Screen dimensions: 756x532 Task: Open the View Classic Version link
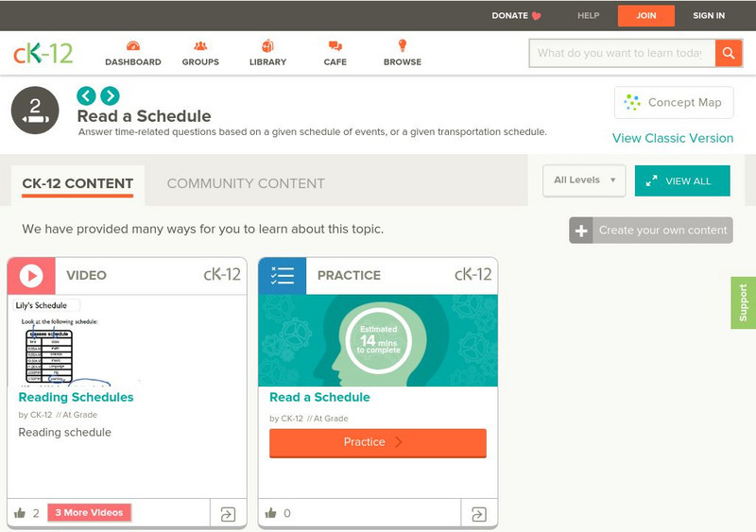[x=673, y=138]
